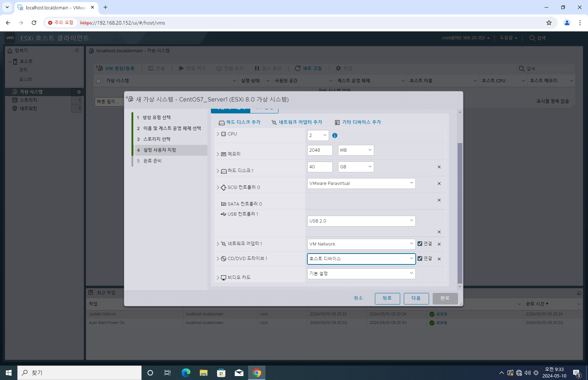Select wizard step 1 생성 유형 선택
This screenshot has height=380, width=588.
pos(170,118)
